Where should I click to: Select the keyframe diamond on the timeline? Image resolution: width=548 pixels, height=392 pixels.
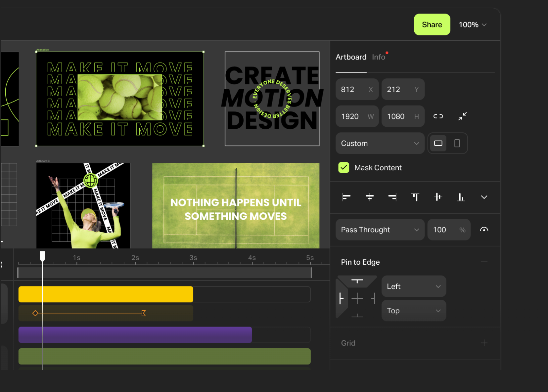click(x=35, y=313)
